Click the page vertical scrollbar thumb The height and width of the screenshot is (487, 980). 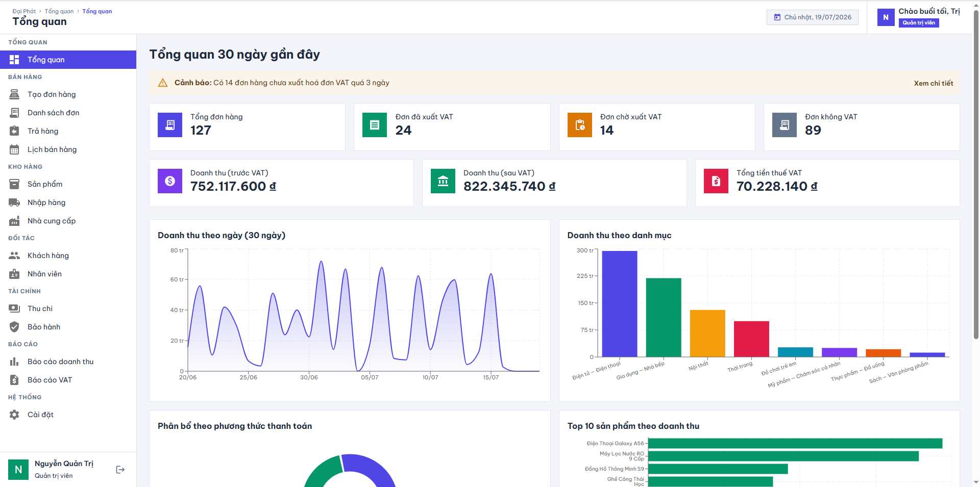[x=976, y=173]
